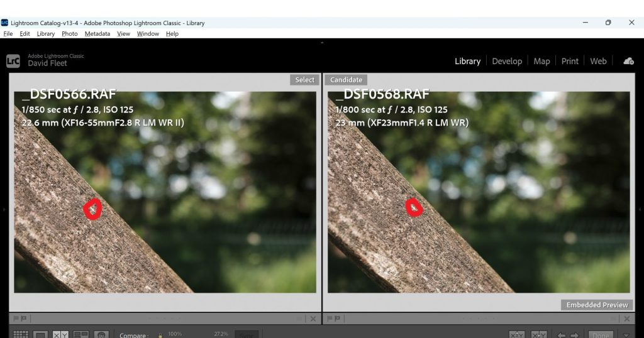Set star rating on the Select photo
644x338 pixels.
164,319
